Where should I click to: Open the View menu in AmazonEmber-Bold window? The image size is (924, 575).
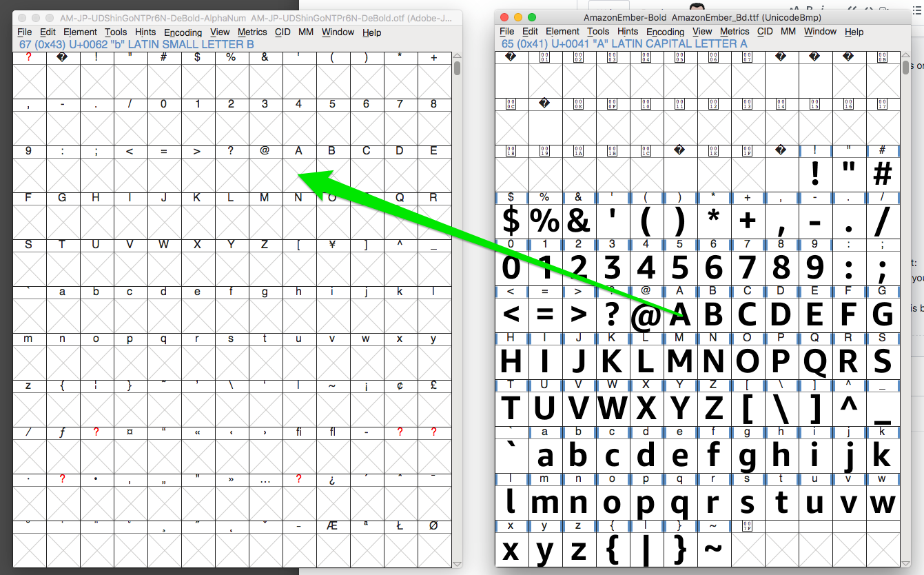click(x=702, y=32)
